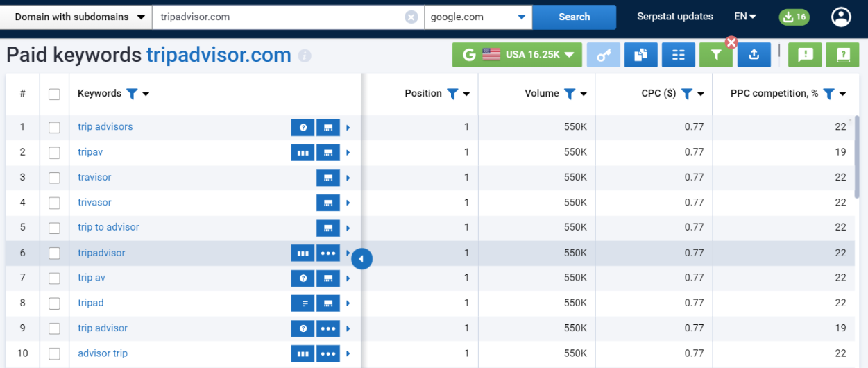Click the three-dots icon in tripadvisor row
868x368 pixels.
tap(328, 253)
